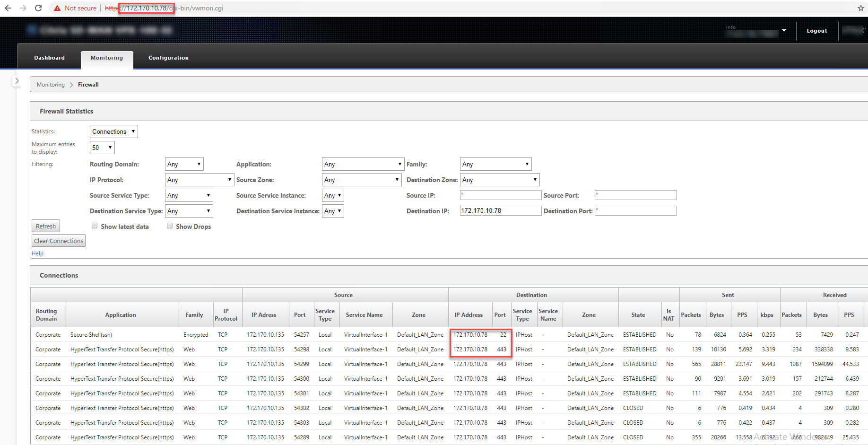
Task: Open the Statistics Connections dropdown
Action: coord(114,131)
